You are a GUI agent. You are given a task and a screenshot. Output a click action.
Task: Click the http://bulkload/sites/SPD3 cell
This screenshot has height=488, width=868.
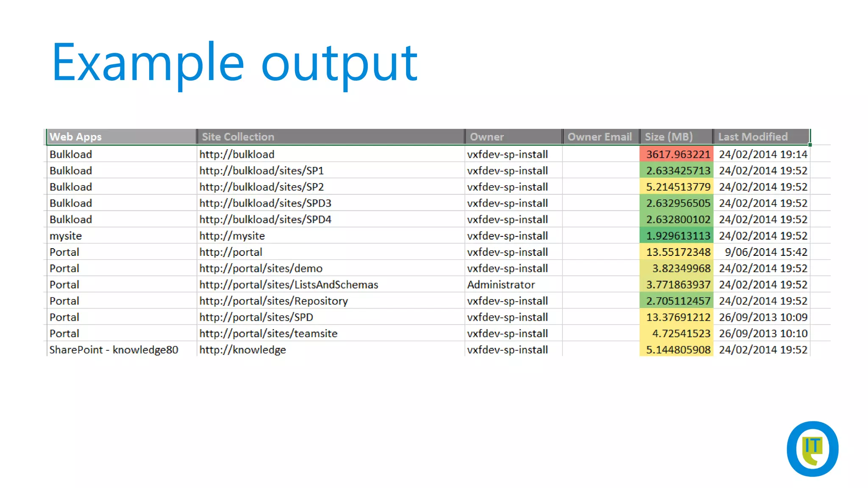[x=331, y=203]
